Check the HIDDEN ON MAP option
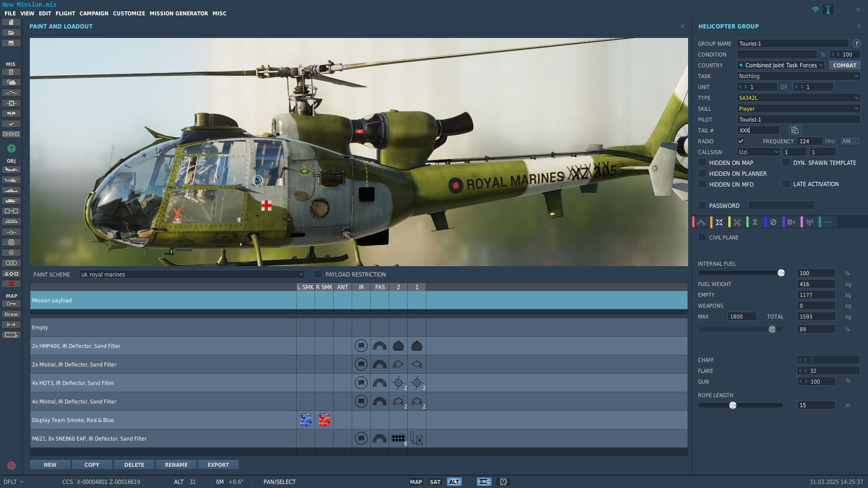Screen dimensions: 868x488 pyautogui.click(x=702, y=162)
